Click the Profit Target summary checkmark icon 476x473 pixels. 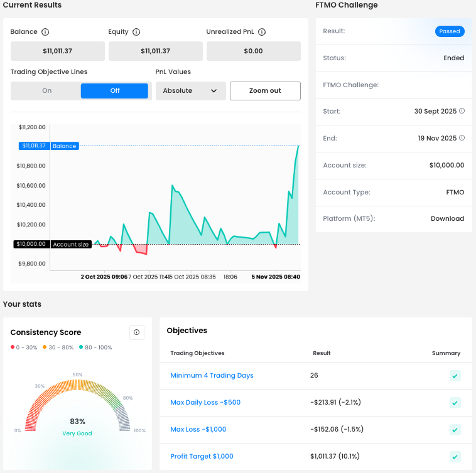(455, 457)
